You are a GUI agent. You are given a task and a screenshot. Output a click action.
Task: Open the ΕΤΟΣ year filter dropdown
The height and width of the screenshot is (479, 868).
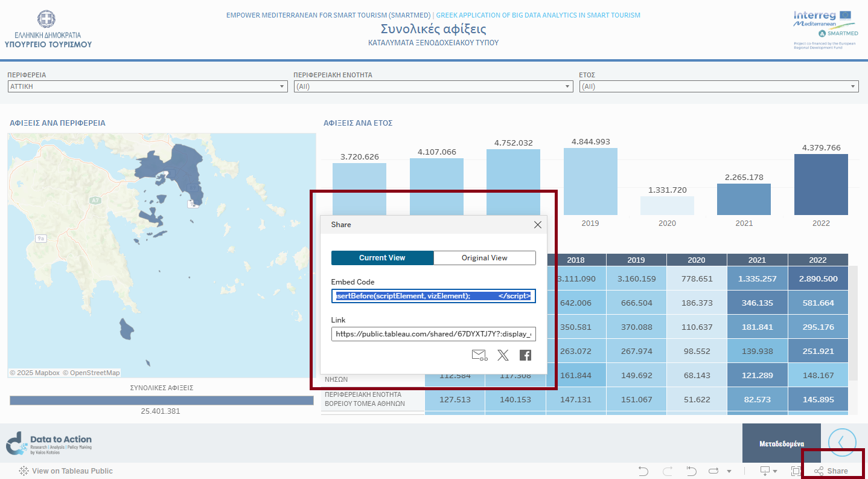click(718, 86)
